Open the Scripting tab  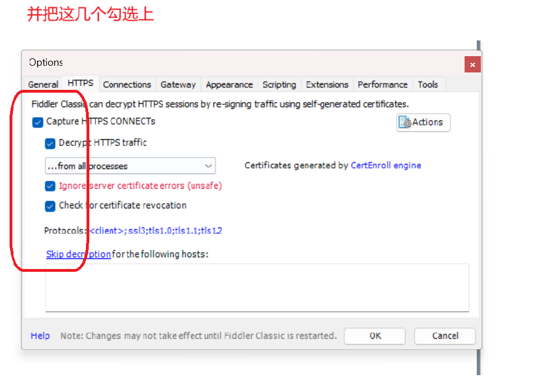[279, 85]
